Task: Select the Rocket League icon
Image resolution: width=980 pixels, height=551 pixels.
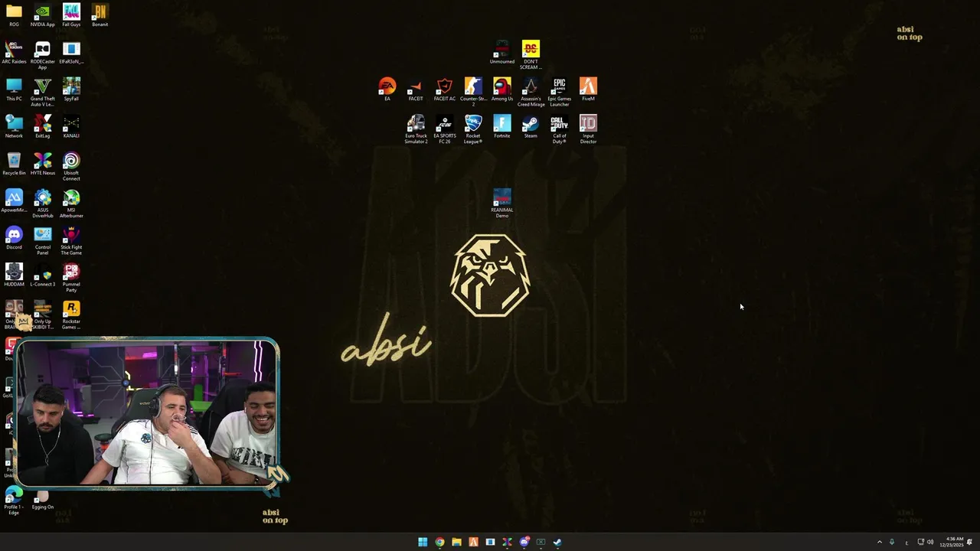Action: [x=473, y=129]
